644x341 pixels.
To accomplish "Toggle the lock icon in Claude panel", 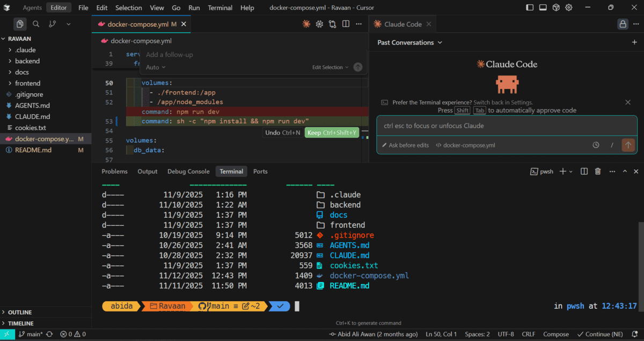I will click(622, 24).
